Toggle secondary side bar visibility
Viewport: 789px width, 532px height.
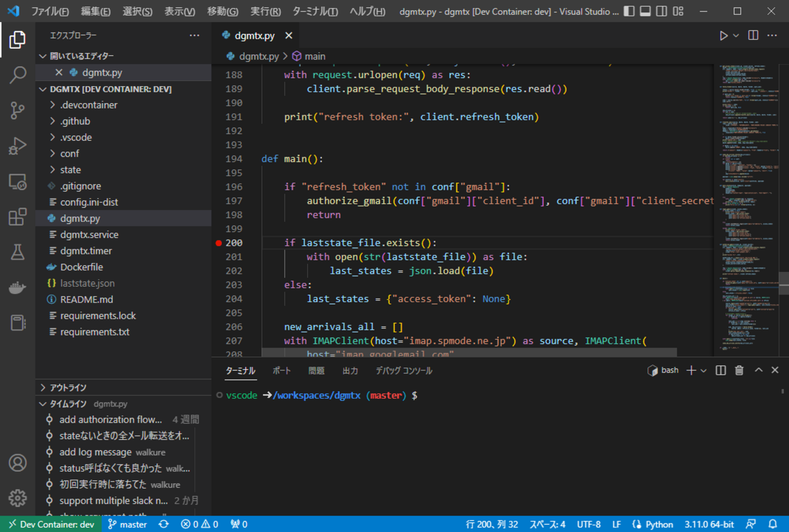pyautogui.click(x=662, y=12)
